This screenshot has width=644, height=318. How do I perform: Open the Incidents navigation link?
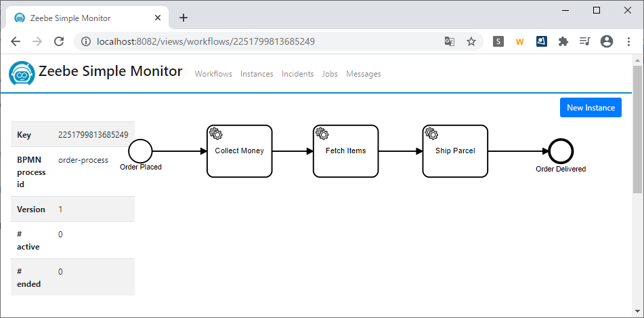click(297, 74)
